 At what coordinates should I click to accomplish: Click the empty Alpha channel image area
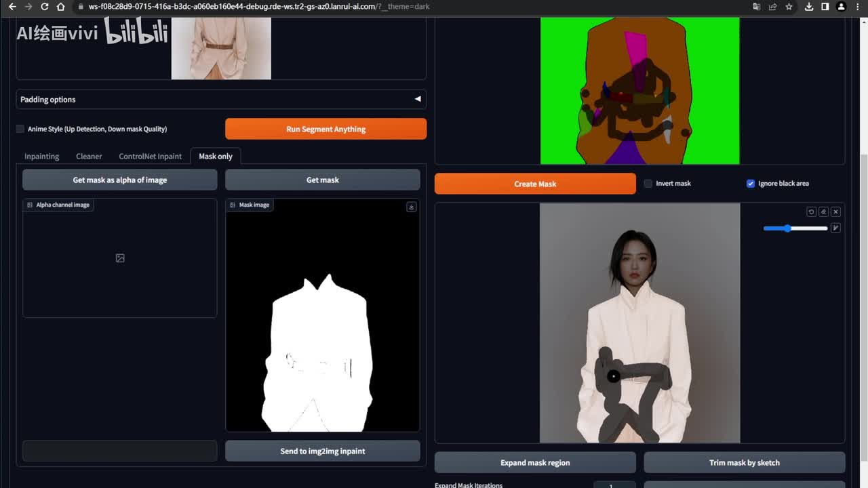click(x=120, y=258)
